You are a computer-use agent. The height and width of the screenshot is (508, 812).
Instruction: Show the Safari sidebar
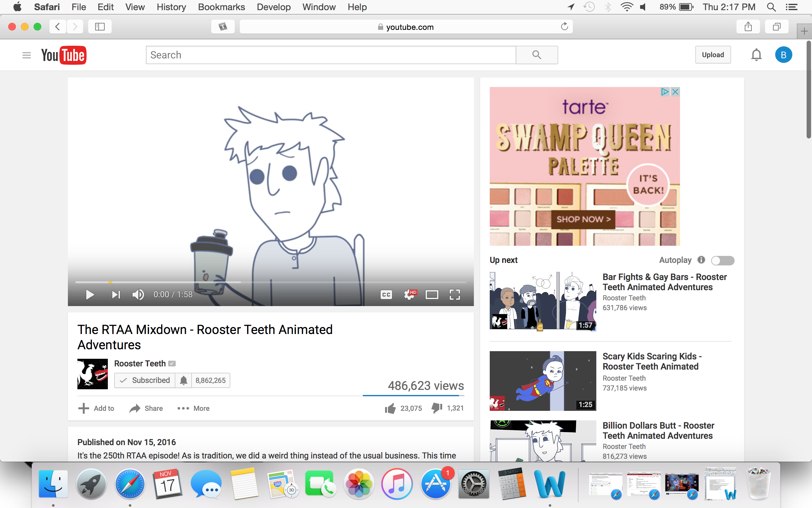tap(100, 27)
